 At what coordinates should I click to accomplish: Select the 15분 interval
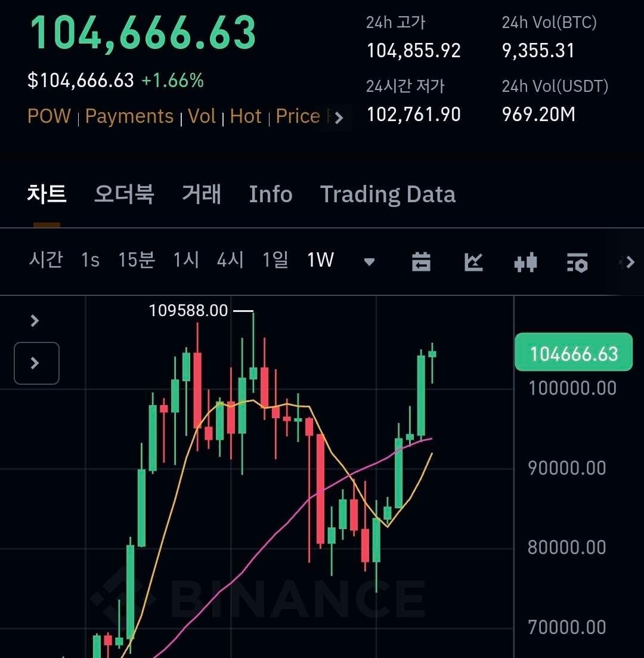137,260
